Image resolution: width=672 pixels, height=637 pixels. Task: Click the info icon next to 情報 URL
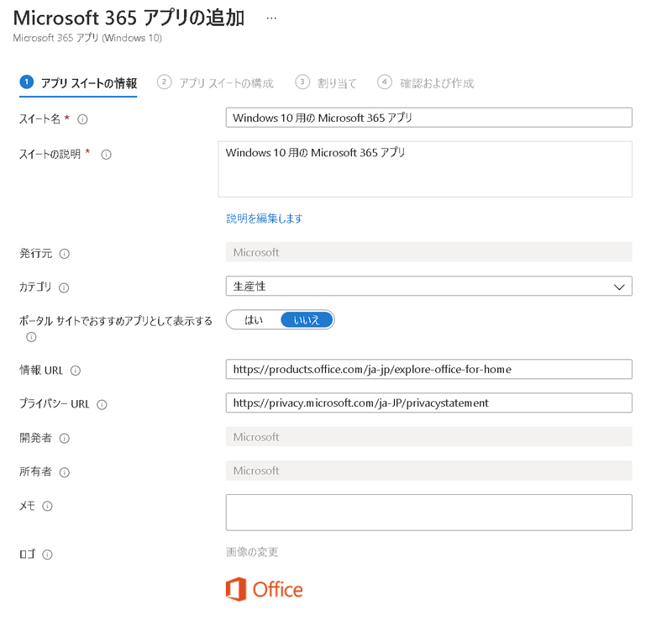click(76, 371)
